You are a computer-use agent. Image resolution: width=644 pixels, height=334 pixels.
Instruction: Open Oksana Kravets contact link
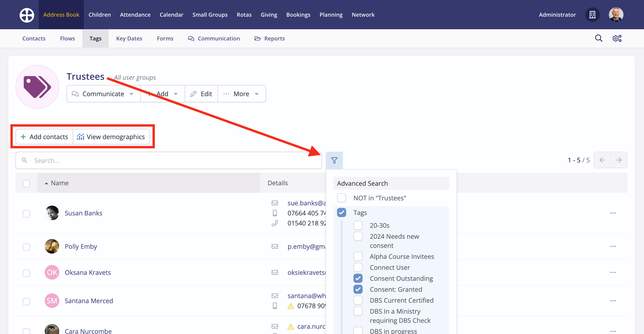tap(88, 272)
